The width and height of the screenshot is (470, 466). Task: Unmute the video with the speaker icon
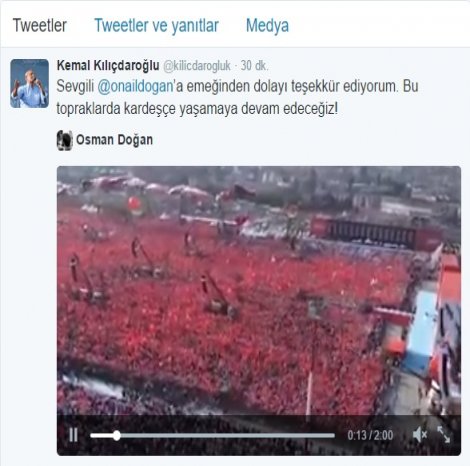coord(420,435)
